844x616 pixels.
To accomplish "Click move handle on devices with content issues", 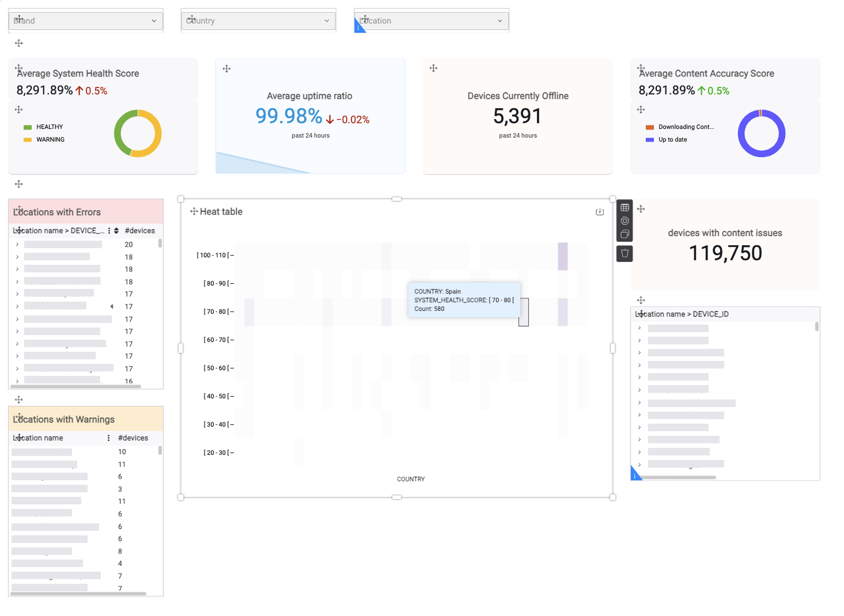I will (x=641, y=209).
